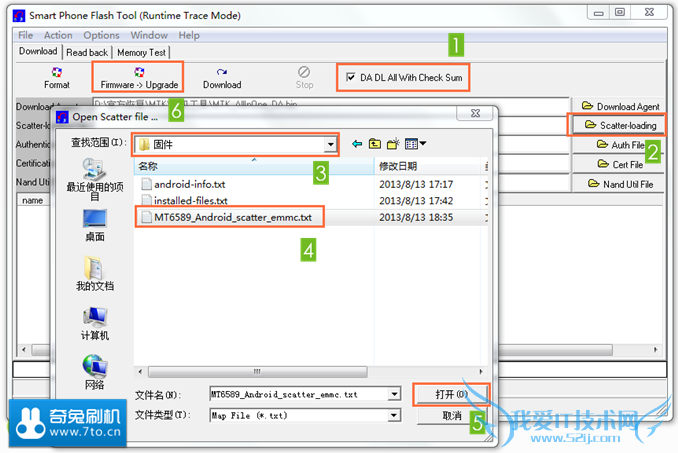The image size is (678, 453).
Task: Open recent places in sidebar
Action: (95, 179)
